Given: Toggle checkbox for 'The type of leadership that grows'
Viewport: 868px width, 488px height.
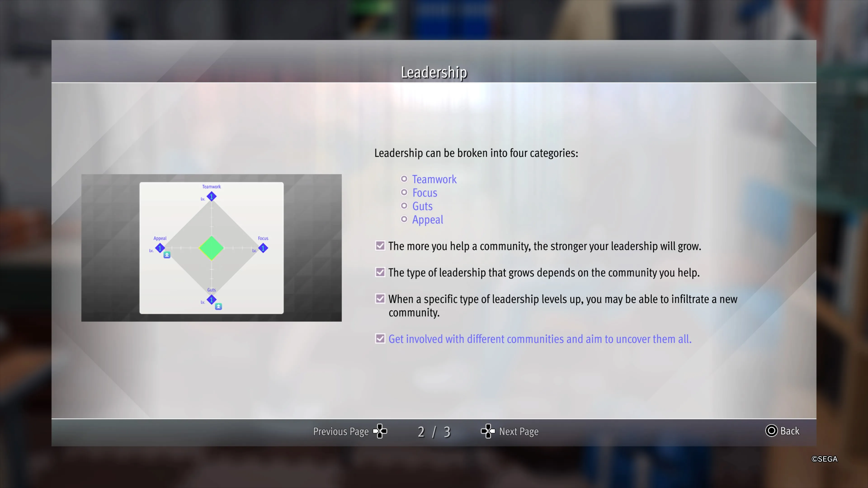Looking at the screenshot, I should pos(380,272).
